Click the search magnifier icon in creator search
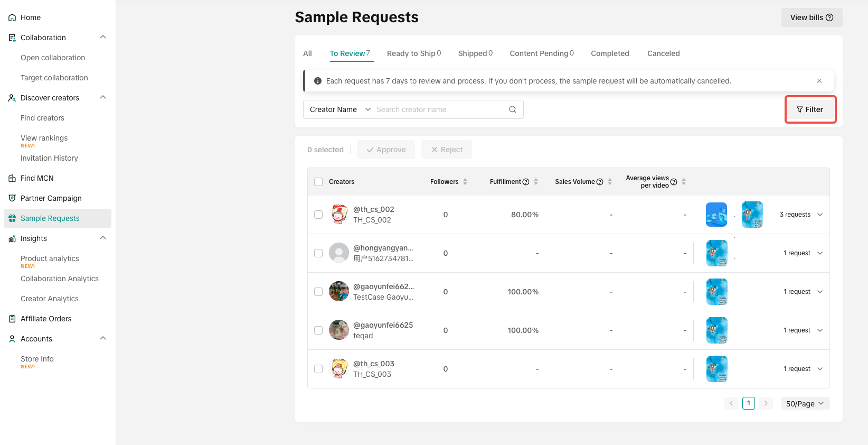 point(512,109)
